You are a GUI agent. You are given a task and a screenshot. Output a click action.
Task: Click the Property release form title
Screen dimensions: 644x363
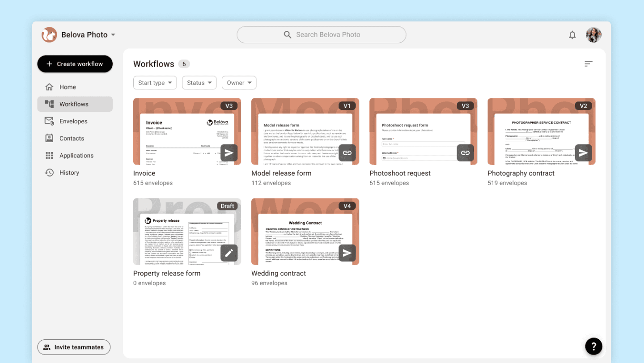167,274
